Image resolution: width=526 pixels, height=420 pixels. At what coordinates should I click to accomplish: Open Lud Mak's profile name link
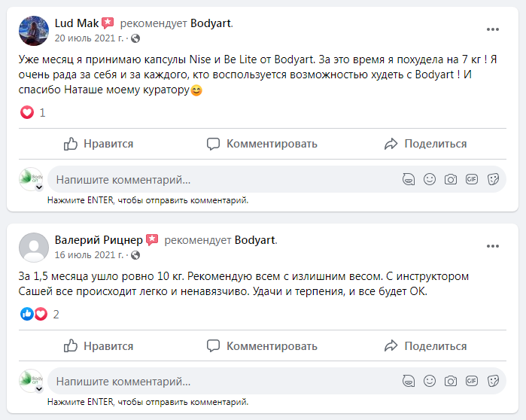76,23
